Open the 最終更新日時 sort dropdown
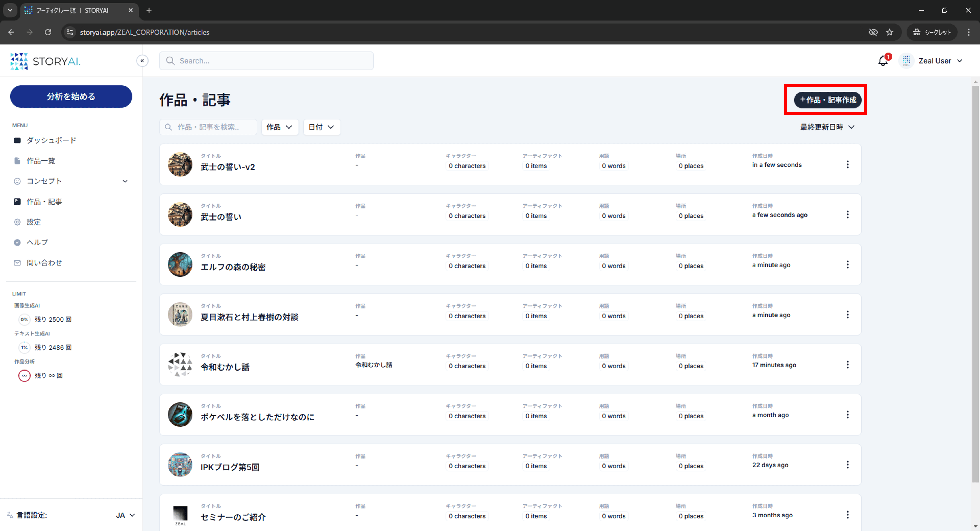 pyautogui.click(x=827, y=127)
